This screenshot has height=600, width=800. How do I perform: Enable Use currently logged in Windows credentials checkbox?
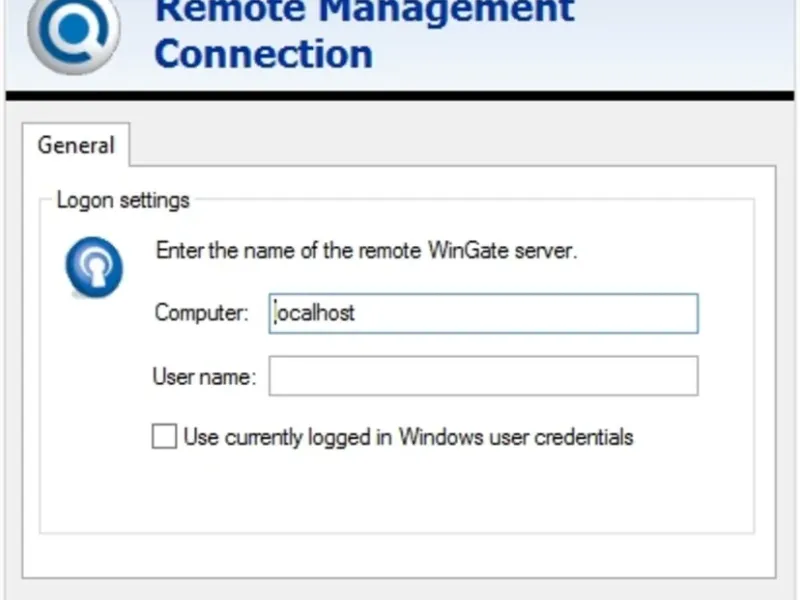point(164,437)
